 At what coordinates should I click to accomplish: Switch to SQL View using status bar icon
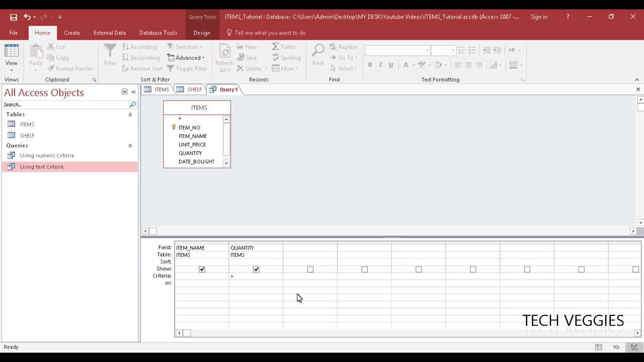(x=616, y=347)
